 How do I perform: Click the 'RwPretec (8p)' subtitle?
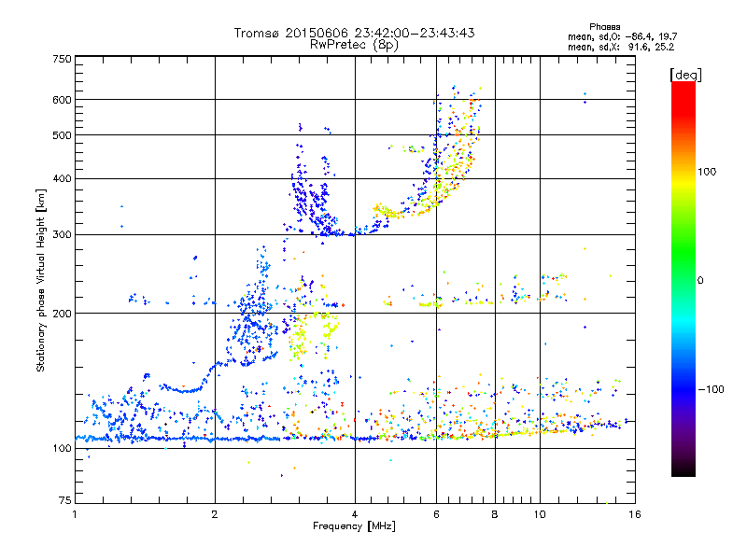354,45
